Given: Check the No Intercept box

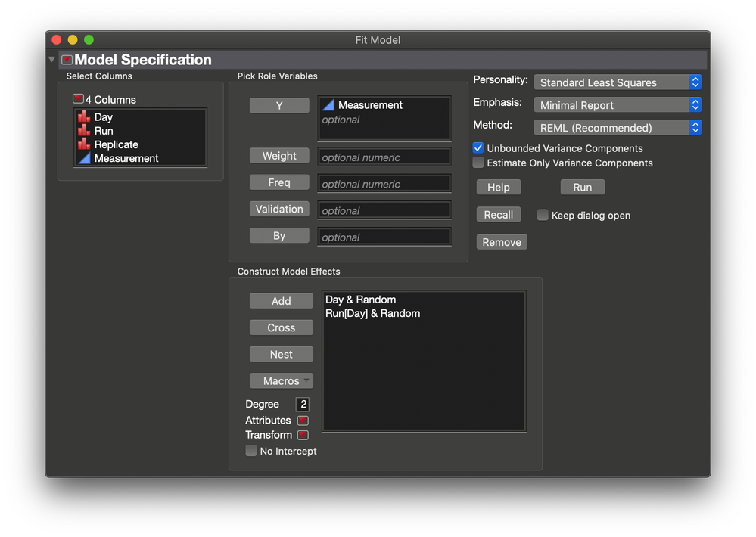Looking at the screenshot, I should coord(250,451).
